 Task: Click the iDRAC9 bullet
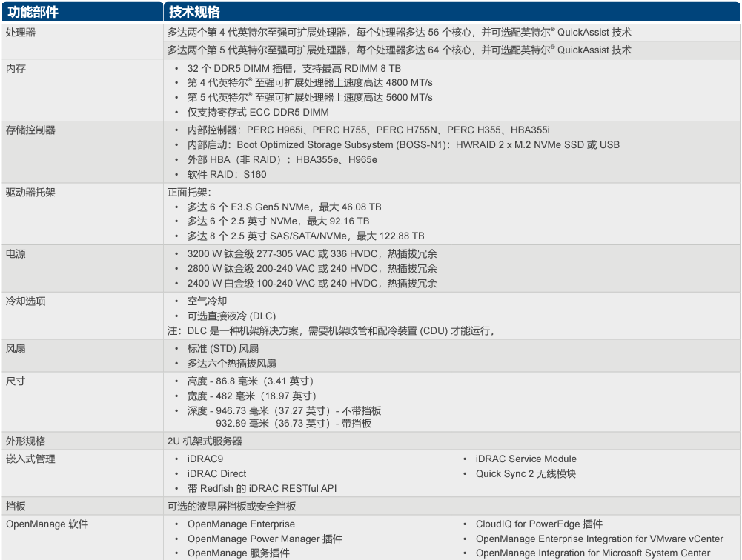pos(205,459)
